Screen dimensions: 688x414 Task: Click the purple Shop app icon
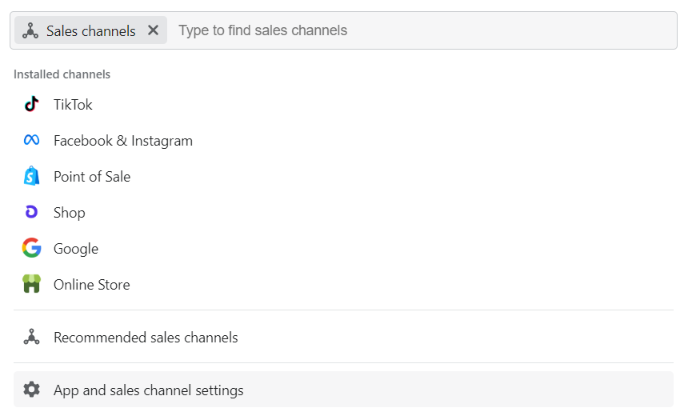(32, 213)
